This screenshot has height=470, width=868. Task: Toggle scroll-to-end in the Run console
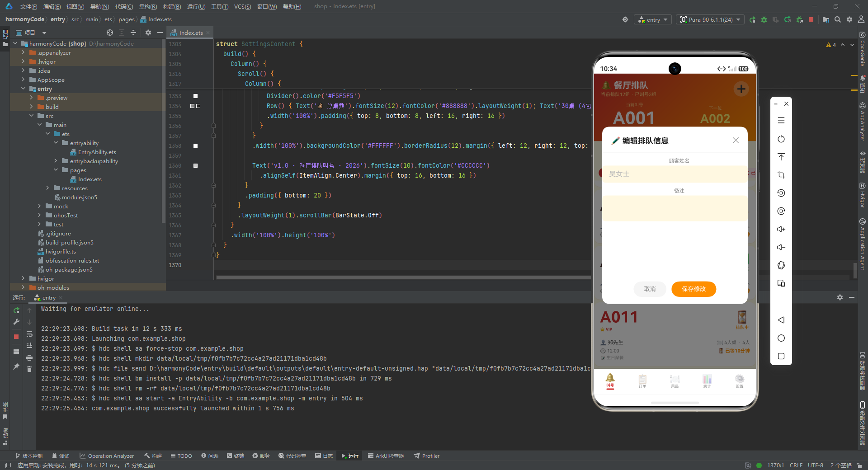coord(29,346)
